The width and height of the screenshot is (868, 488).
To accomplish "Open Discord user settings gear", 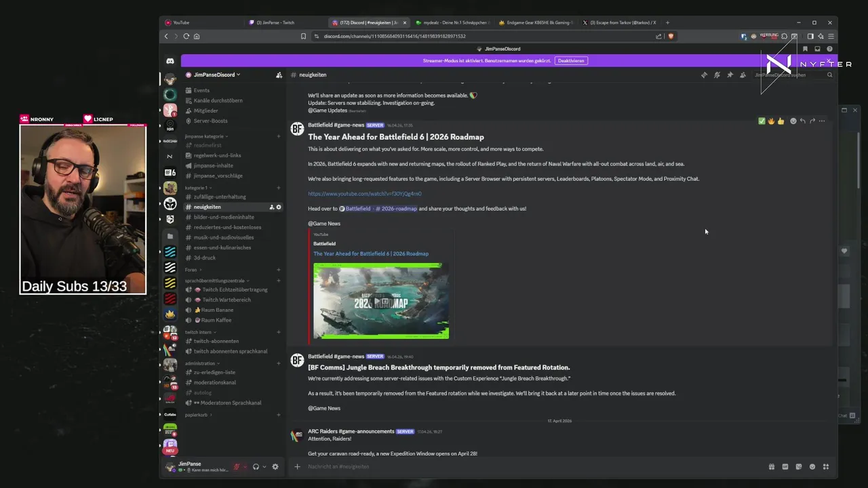I will (275, 466).
